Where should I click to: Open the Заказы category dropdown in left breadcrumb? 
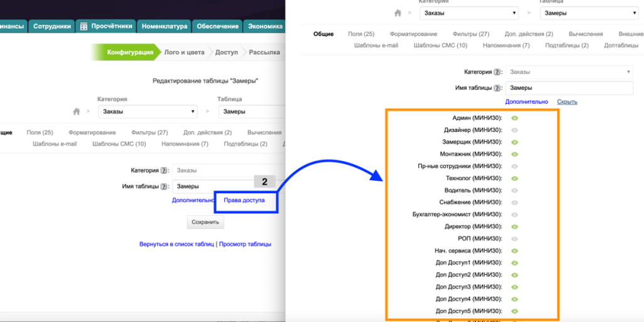pos(148,112)
